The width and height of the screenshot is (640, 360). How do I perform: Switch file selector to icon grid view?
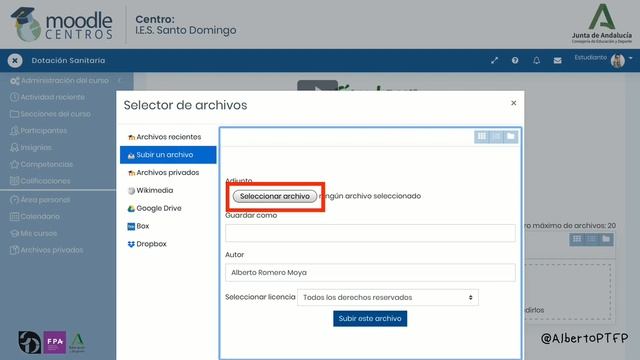click(482, 137)
